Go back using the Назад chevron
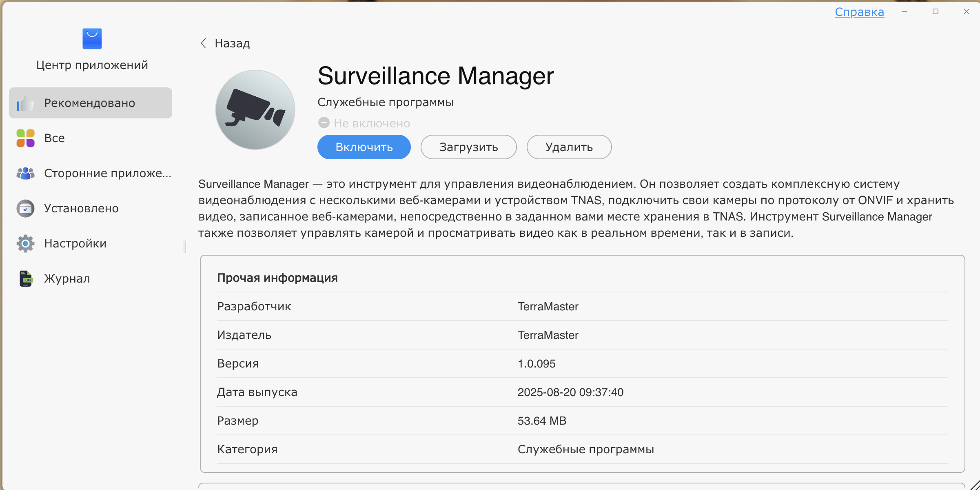 203,43
